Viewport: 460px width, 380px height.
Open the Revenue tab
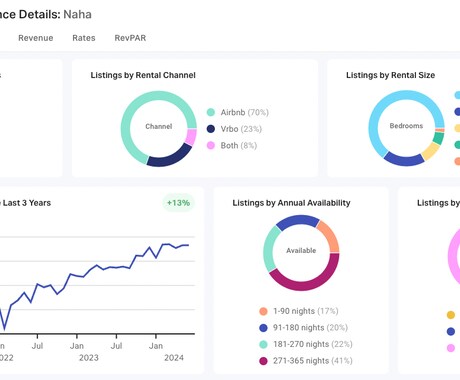(x=36, y=38)
